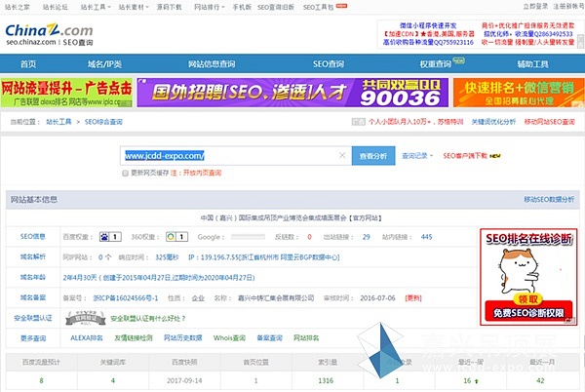The width and height of the screenshot is (585, 392).
Task: Click SEO综合查询 in the breadcrumb
Action: (x=103, y=122)
